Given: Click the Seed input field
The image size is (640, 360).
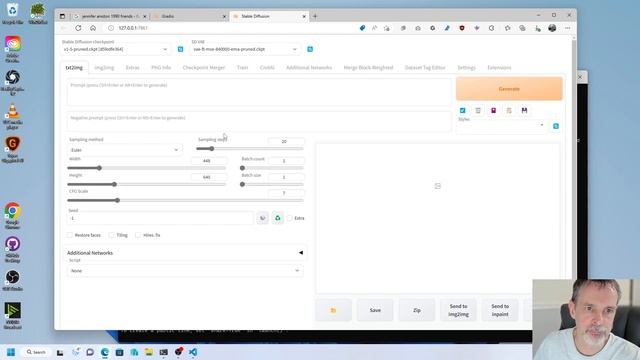Looking at the screenshot, I should (x=160, y=218).
